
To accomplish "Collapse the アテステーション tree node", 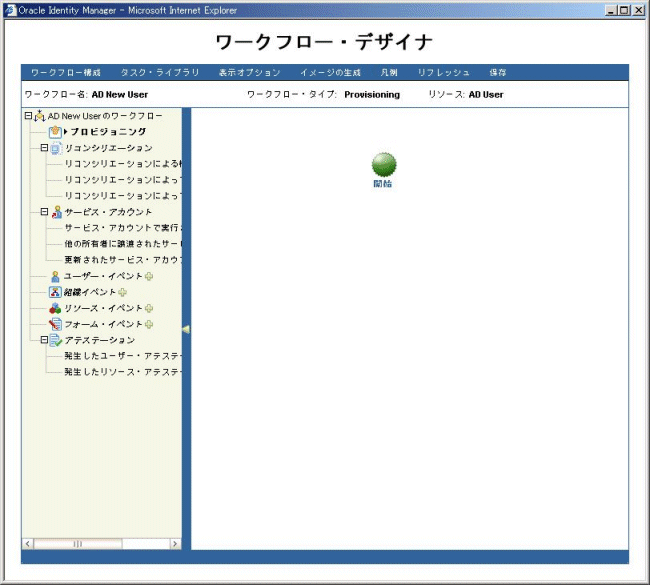I will (44, 340).
